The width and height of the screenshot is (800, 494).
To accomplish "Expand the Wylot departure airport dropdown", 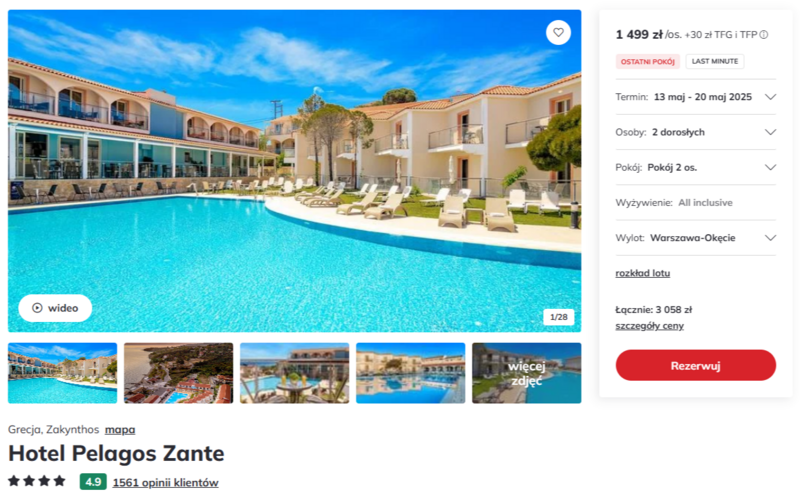I will pyautogui.click(x=695, y=238).
